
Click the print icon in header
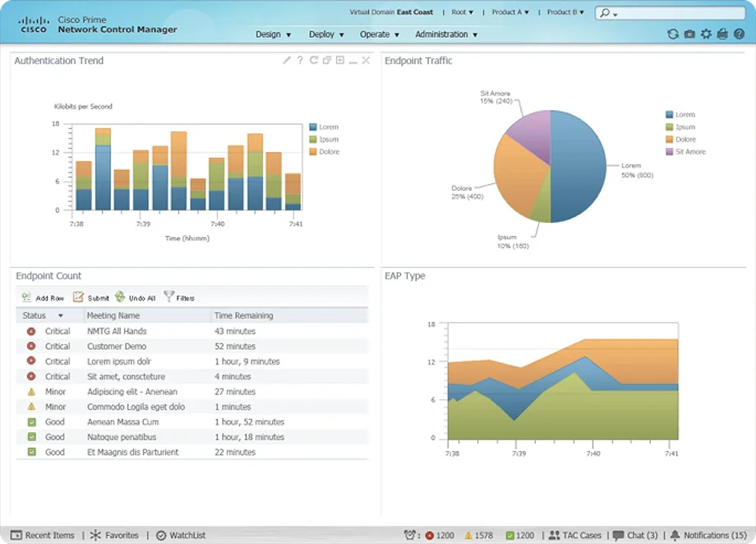tap(722, 34)
